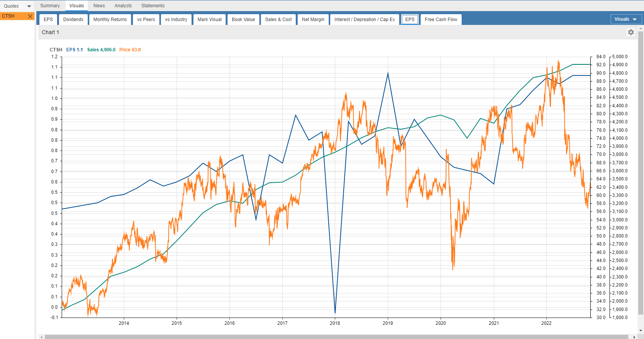Click the CTSH chart legend label
Screen dimensions: 644x339
[56, 50]
